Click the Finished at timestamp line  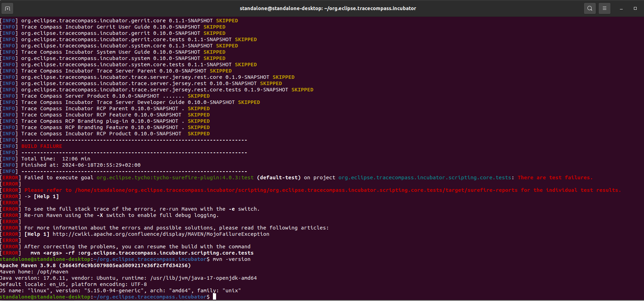(71, 165)
